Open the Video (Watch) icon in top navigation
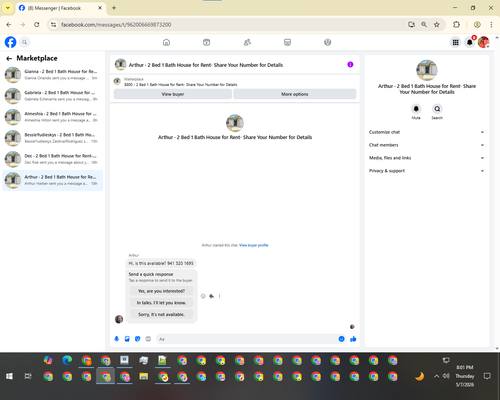 (x=207, y=42)
